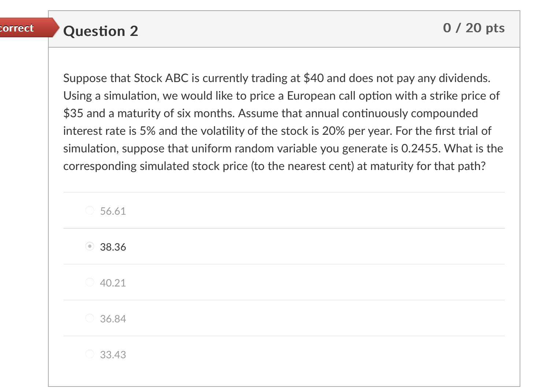Click the word 'Suppose' starting the question

click(85, 78)
